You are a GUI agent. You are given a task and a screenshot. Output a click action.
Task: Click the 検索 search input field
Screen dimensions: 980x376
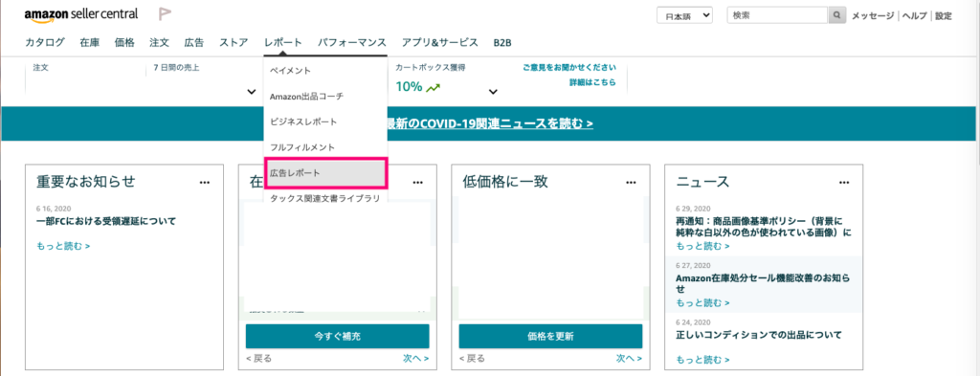777,15
